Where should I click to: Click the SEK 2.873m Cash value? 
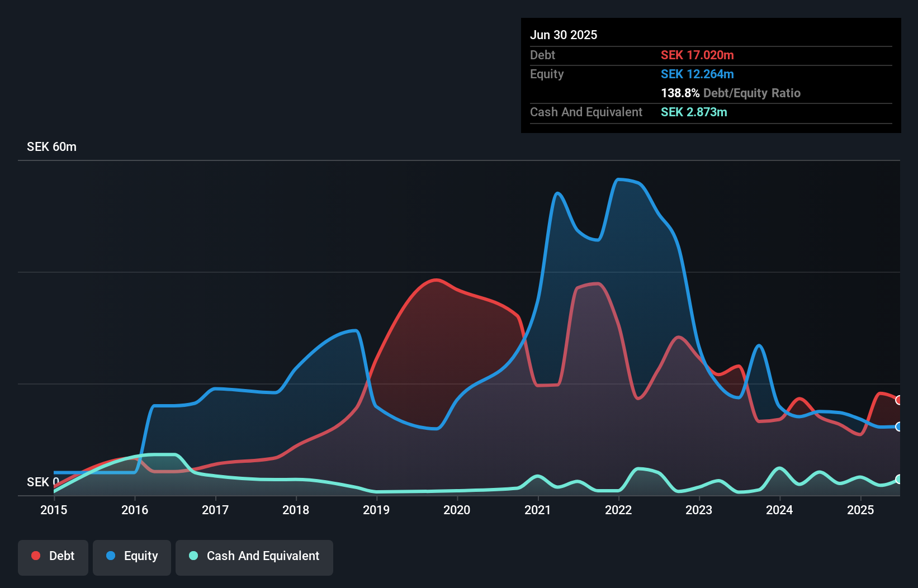tap(694, 112)
